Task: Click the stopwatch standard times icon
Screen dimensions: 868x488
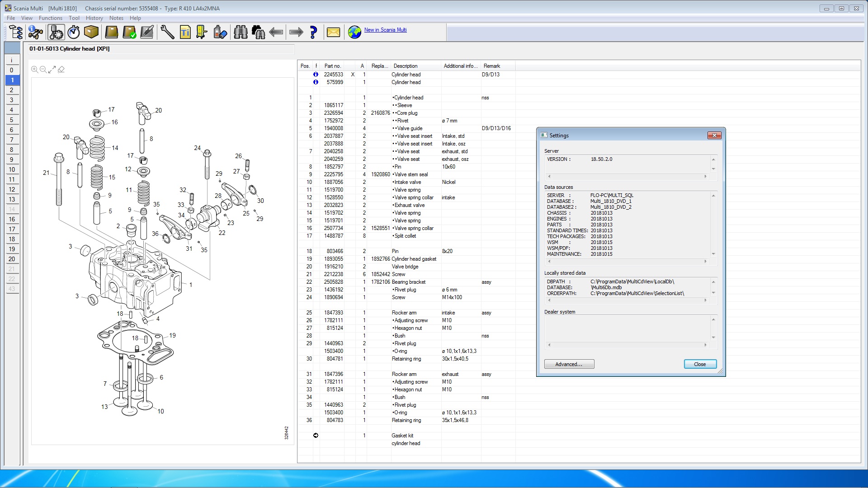Action: tap(74, 32)
